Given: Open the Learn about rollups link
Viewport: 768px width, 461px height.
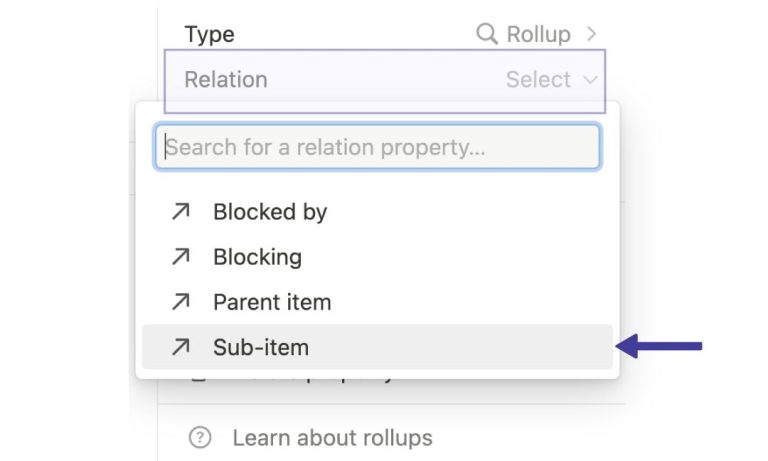Looking at the screenshot, I should (x=333, y=437).
